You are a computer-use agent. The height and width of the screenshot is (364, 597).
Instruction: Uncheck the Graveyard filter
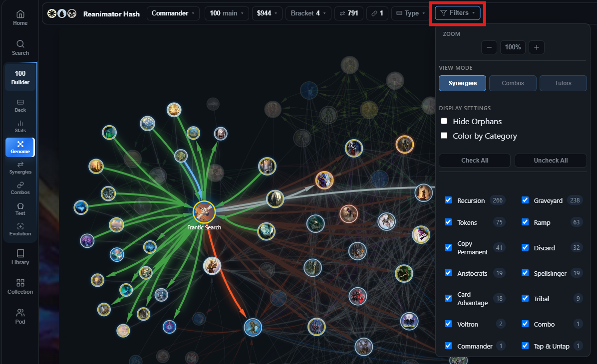tap(525, 200)
